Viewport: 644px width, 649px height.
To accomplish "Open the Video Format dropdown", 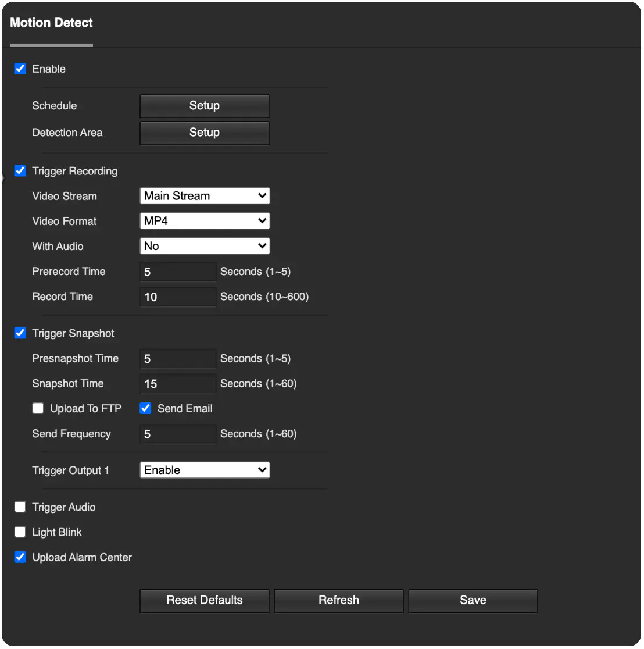I will [205, 221].
